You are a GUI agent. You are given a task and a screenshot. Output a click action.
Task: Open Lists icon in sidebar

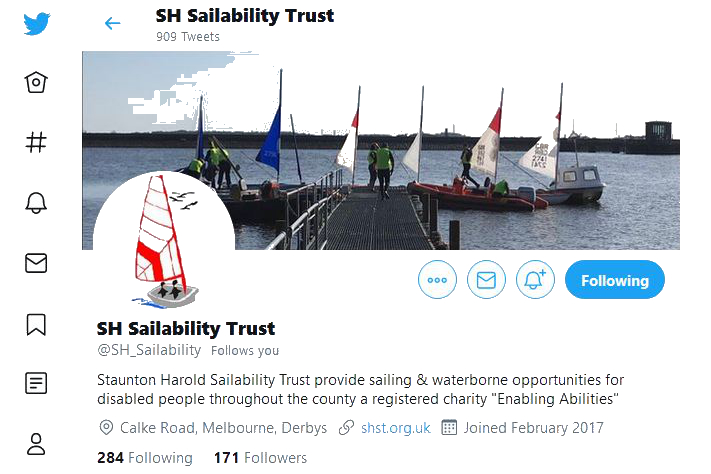coord(36,383)
